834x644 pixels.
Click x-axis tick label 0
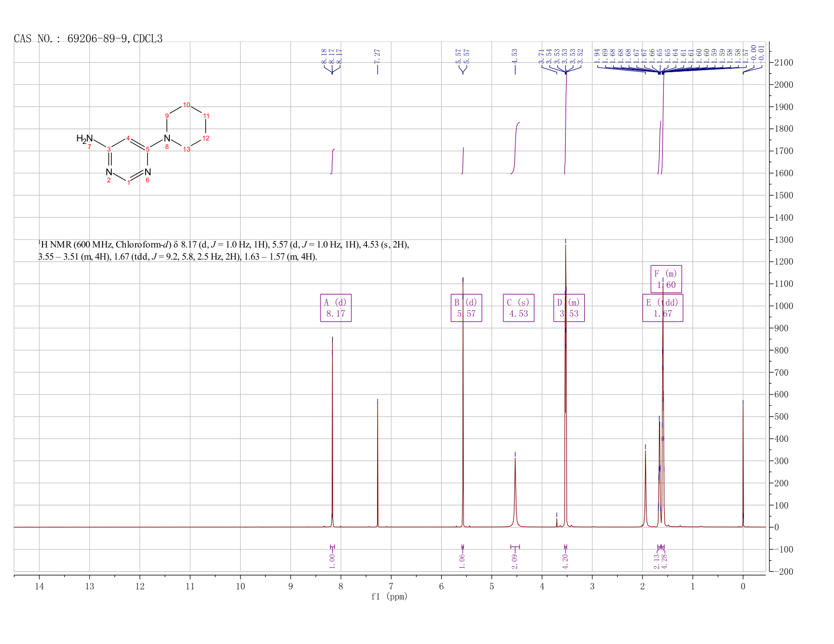(743, 586)
